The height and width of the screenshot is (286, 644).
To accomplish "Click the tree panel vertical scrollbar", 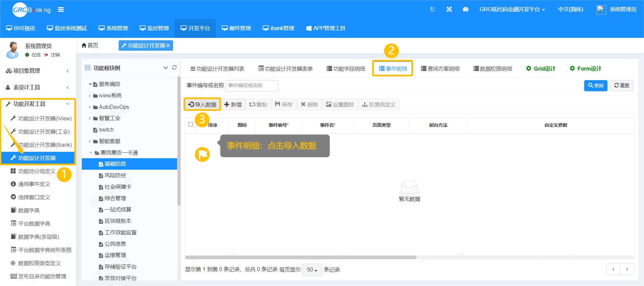I will click(x=179, y=141).
